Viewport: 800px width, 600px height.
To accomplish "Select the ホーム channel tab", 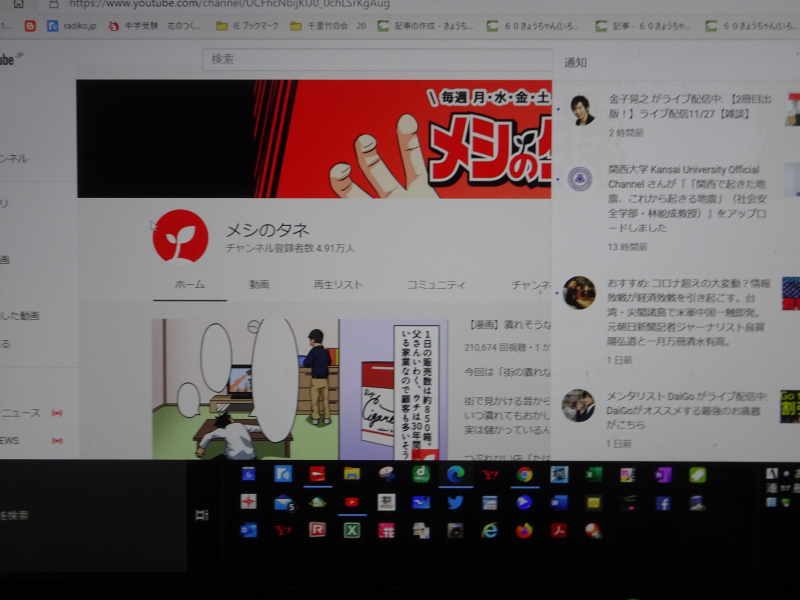I will click(x=189, y=285).
